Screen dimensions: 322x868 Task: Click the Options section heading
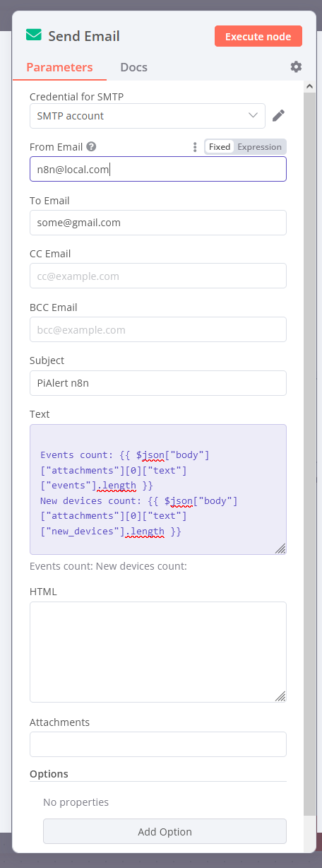click(x=49, y=774)
